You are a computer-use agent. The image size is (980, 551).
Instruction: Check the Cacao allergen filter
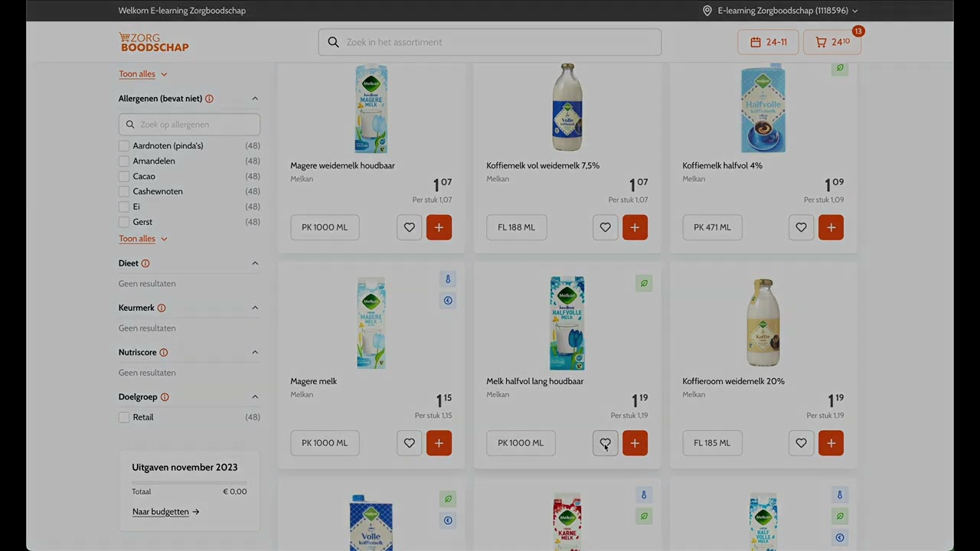click(124, 177)
